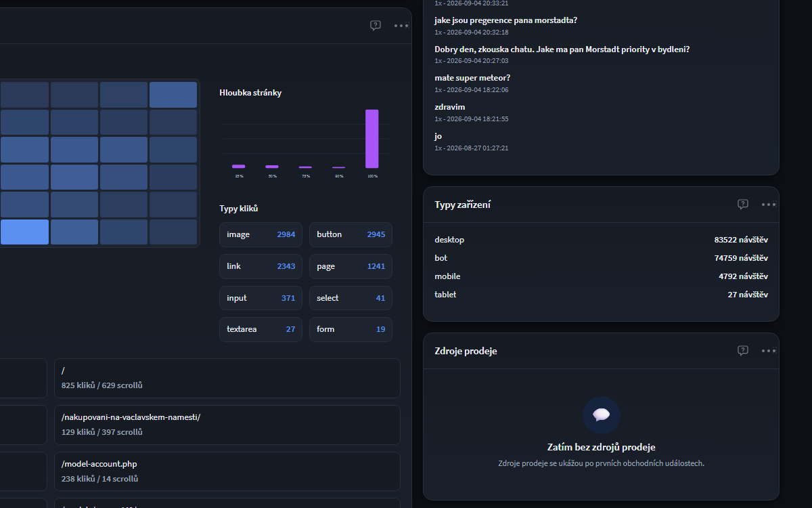Screen dimensions: 812x508
Task: Click help icon in the Typy zařízení card
Action: 743,204
